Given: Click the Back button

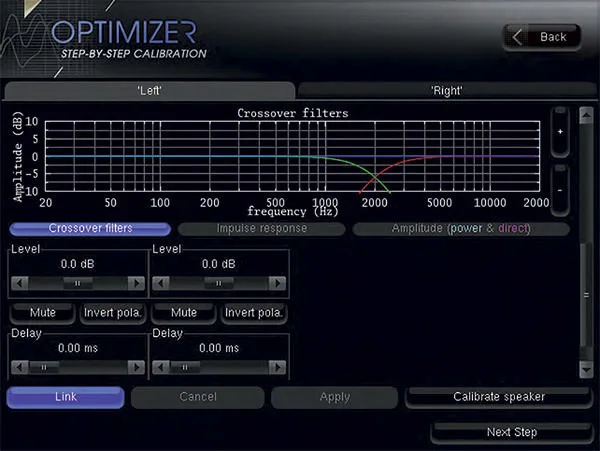Looking at the screenshot, I should pyautogui.click(x=542, y=37).
